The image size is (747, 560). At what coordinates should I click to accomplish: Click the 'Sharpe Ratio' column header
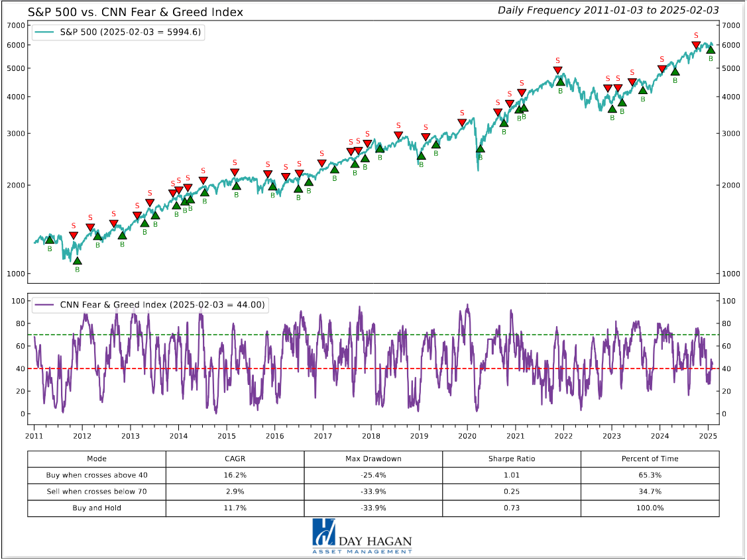(512, 459)
